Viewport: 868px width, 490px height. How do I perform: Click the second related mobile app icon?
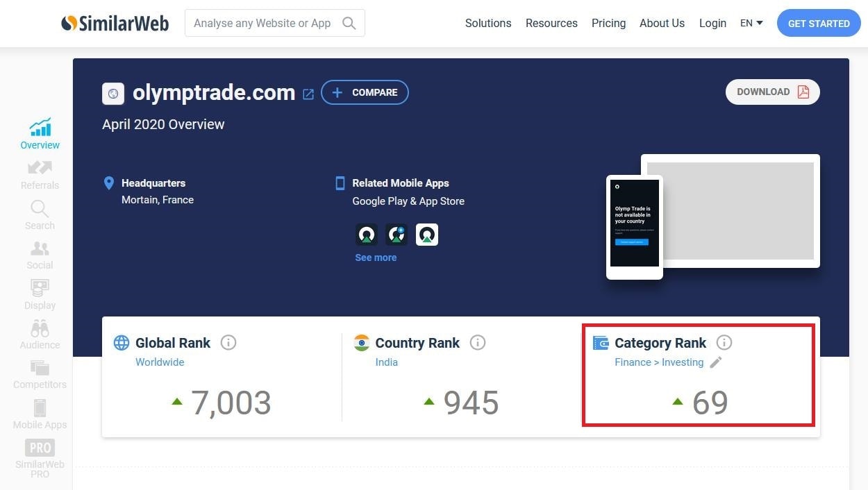pos(397,235)
